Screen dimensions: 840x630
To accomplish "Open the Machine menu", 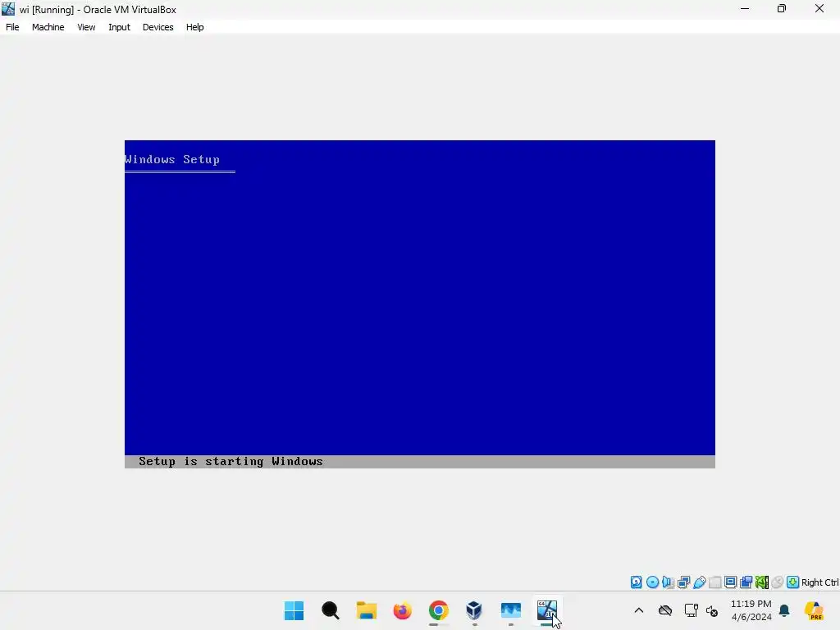I will coord(48,27).
